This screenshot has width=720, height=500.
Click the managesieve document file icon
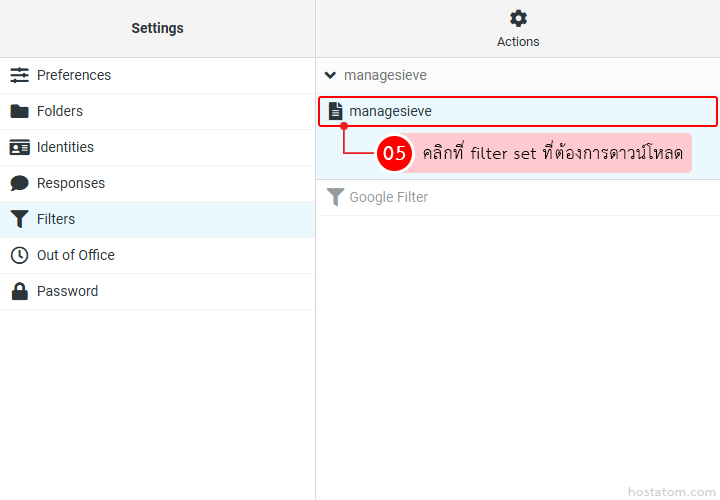[x=336, y=111]
